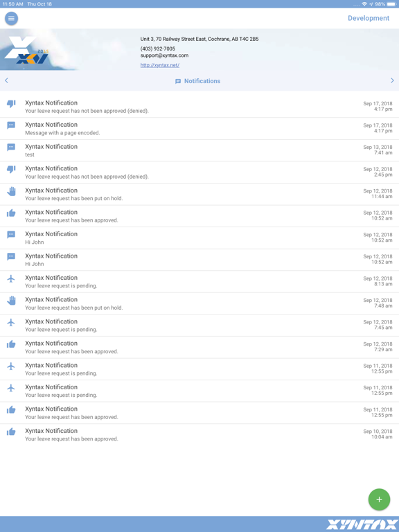The width and height of the screenshot is (399, 532).
Task: Click the (403) 932-7005 phone number
Action: 158,49
